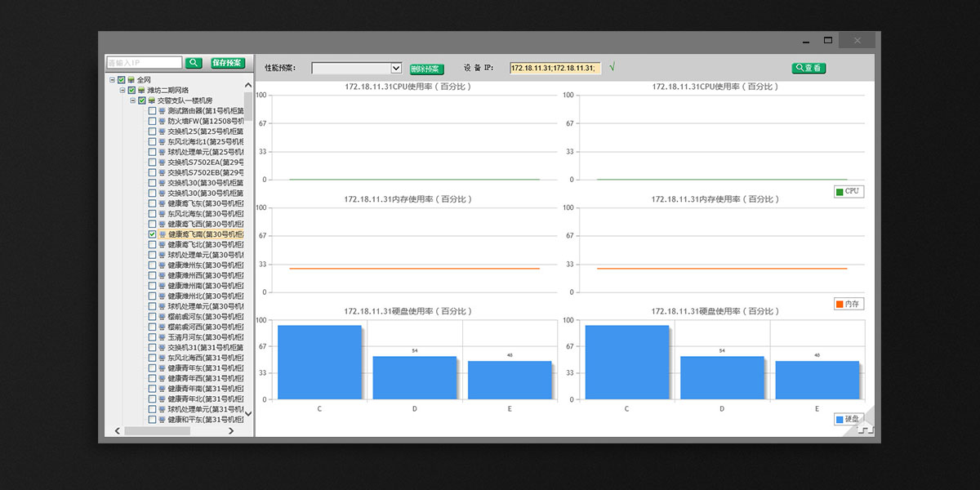Collapse the 潍坊二期网络 tree node
980x490 pixels.
[122, 91]
